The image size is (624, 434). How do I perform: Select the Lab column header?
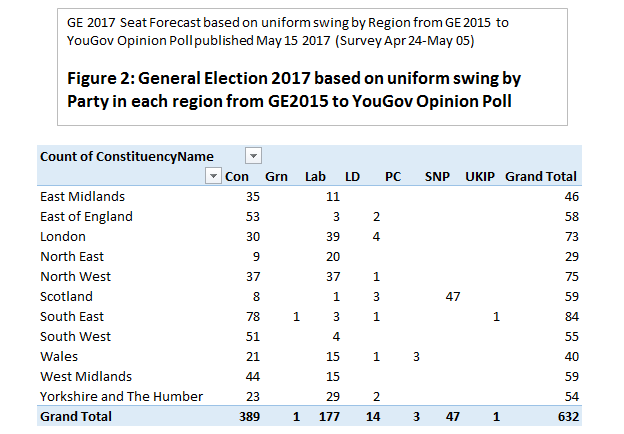tap(315, 176)
